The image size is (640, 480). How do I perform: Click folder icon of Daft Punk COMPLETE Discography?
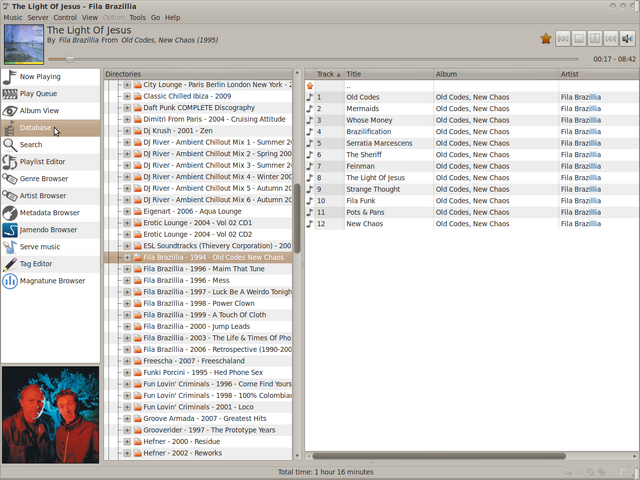[x=138, y=108]
